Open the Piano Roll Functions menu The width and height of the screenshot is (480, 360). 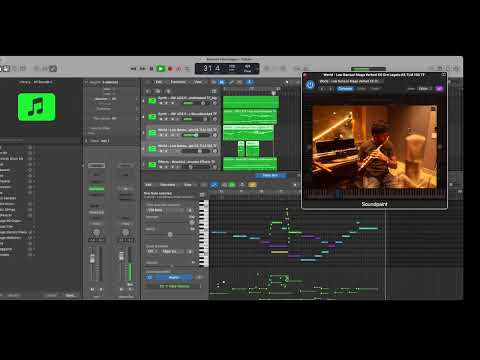pos(168,185)
